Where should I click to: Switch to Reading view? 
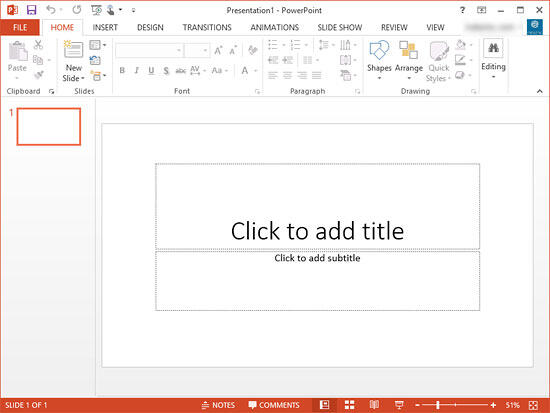click(x=374, y=405)
